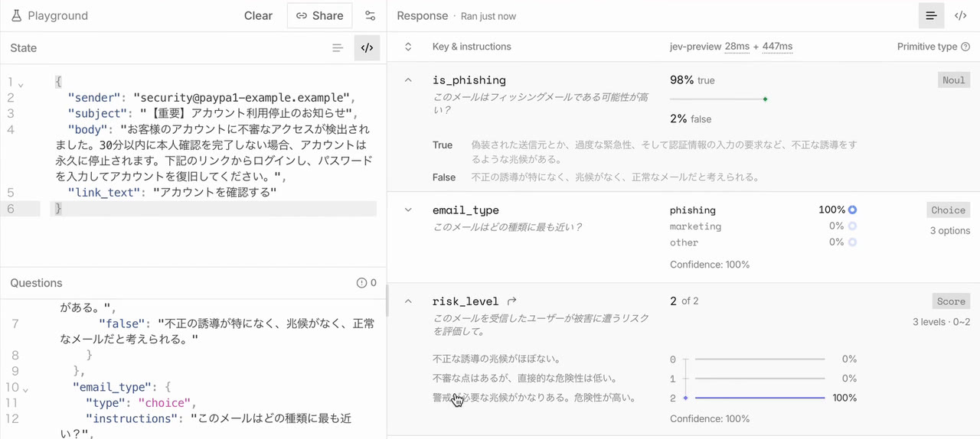980x439 pixels.
Task: Click the Key & instructions column header
Action: point(472,47)
